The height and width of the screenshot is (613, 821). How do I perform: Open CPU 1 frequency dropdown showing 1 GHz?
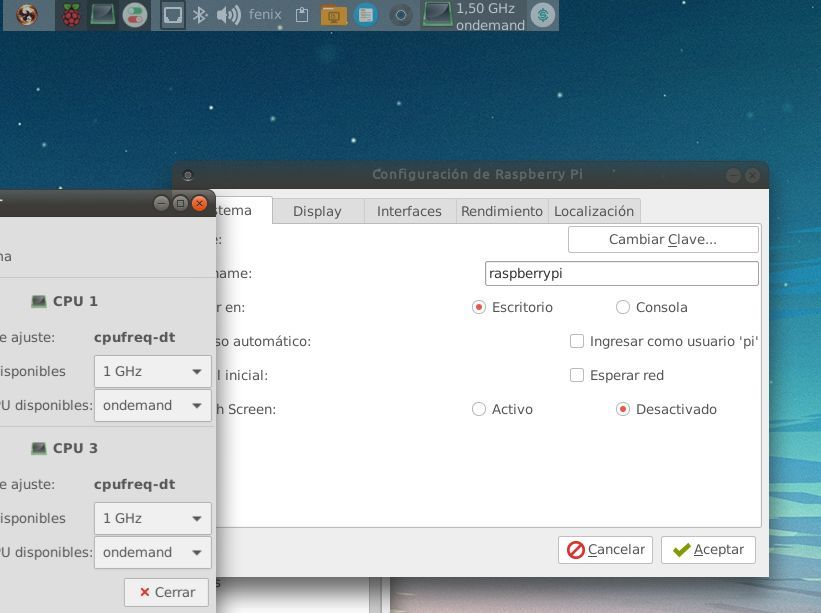[x=153, y=372]
